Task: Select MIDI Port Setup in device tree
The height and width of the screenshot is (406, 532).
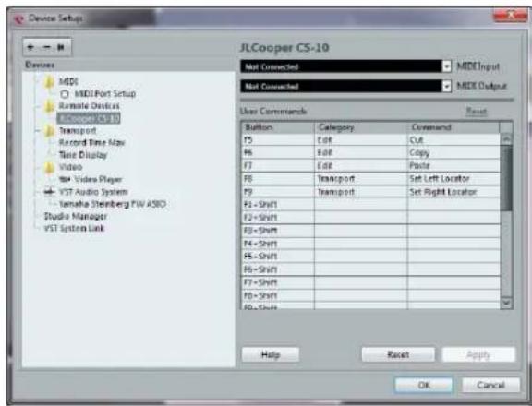Action: coord(105,93)
